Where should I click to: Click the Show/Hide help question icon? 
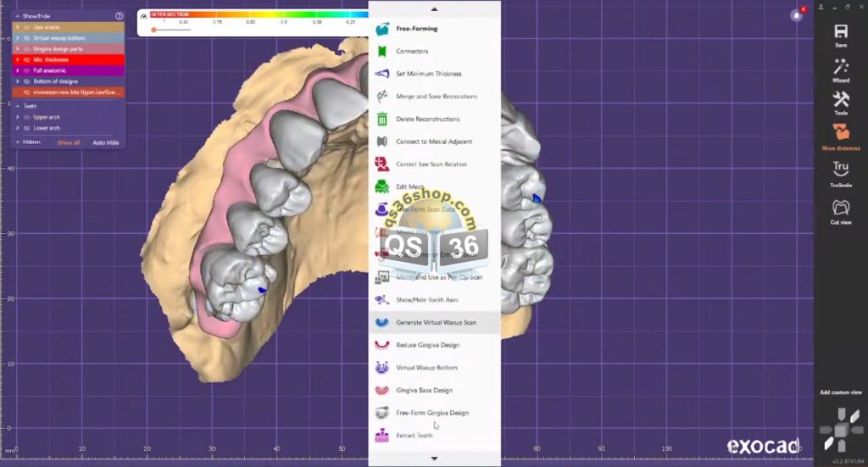pyautogui.click(x=119, y=16)
